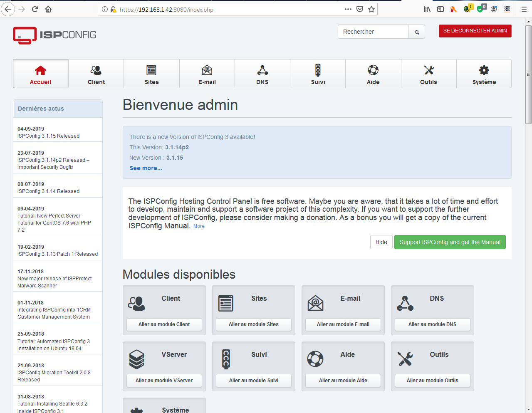Screen dimensions: 532x413
Task: Click Aller au module Client button
Action: [164, 324]
